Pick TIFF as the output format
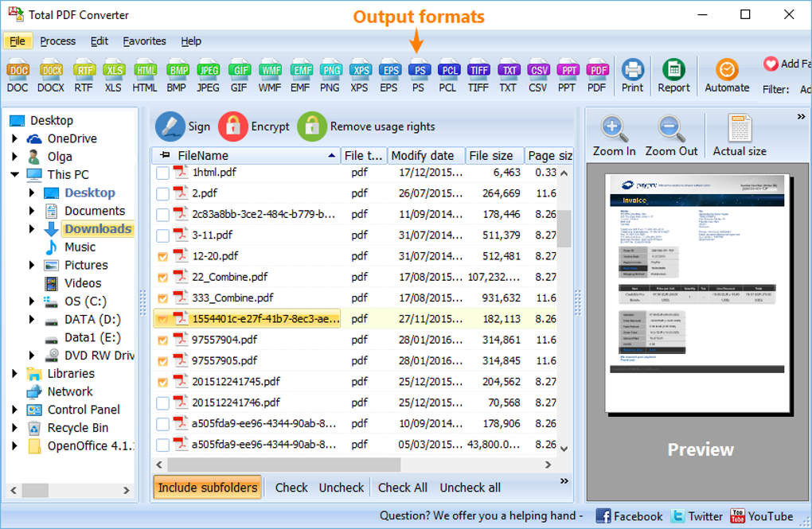The image size is (812, 529). pyautogui.click(x=478, y=72)
